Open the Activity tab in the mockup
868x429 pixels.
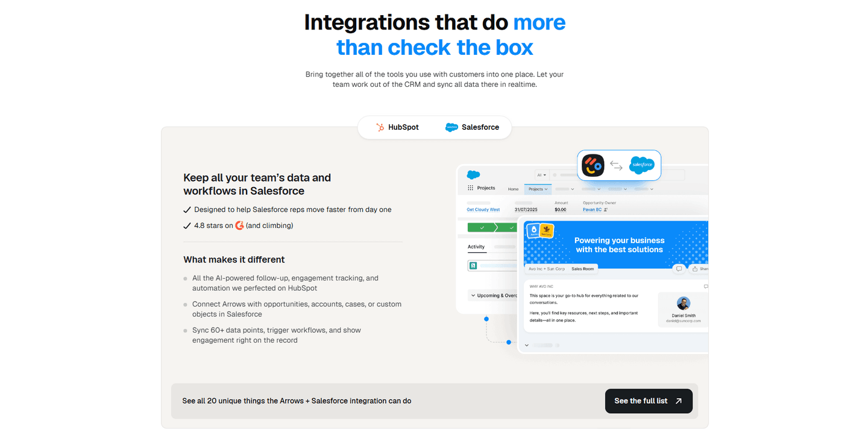pyautogui.click(x=476, y=247)
